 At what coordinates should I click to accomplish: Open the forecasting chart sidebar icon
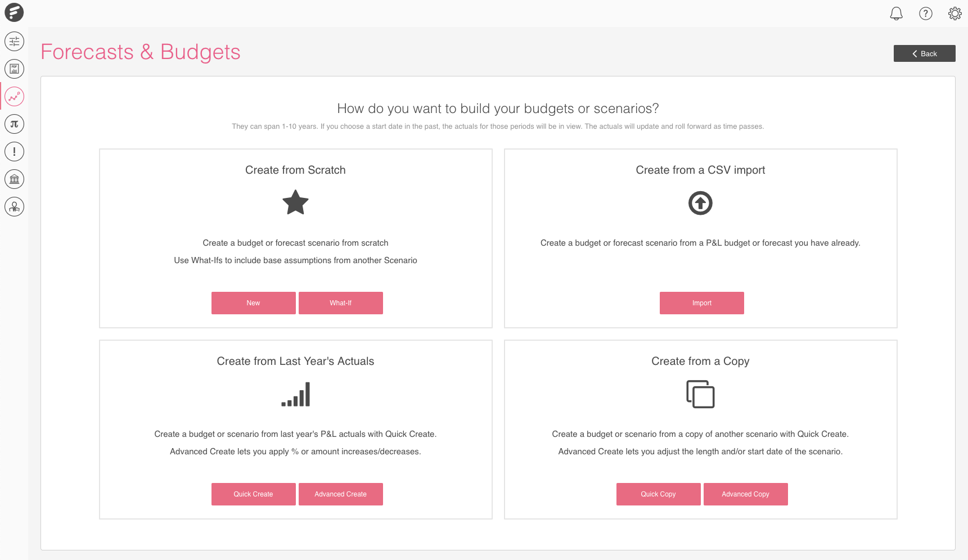click(14, 96)
